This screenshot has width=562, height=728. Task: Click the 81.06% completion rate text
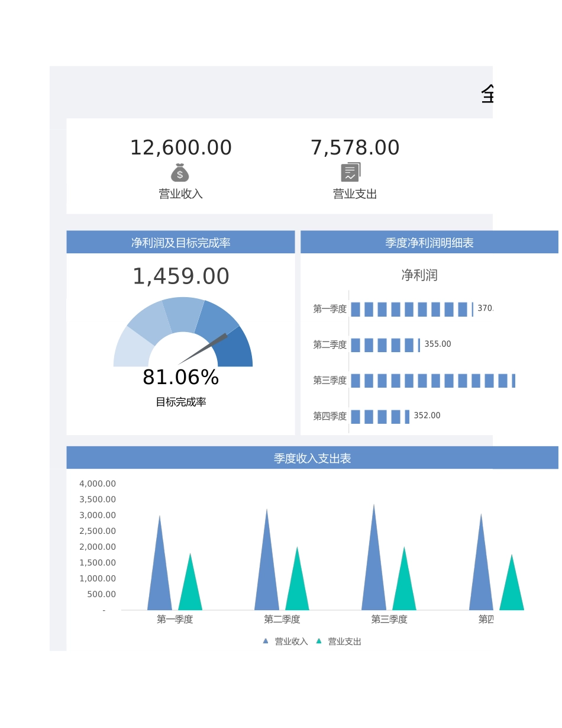coord(180,378)
